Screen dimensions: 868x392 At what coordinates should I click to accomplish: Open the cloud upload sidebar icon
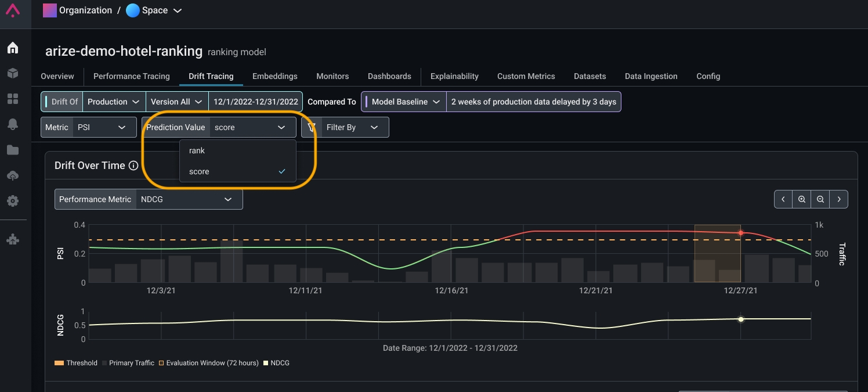pyautogui.click(x=13, y=175)
